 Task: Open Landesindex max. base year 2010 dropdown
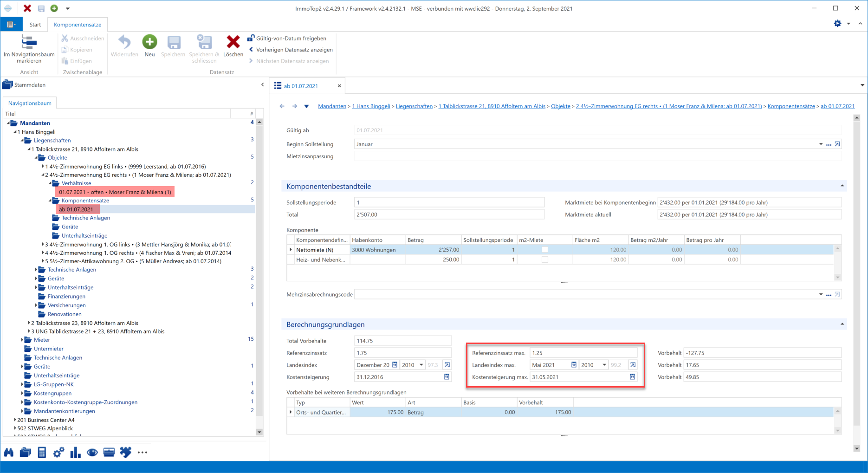coord(604,365)
